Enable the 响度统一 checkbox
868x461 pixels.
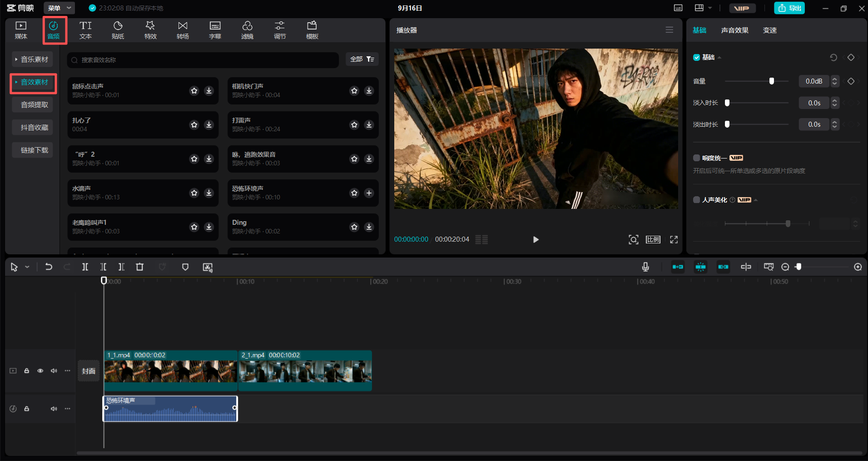[696, 158]
